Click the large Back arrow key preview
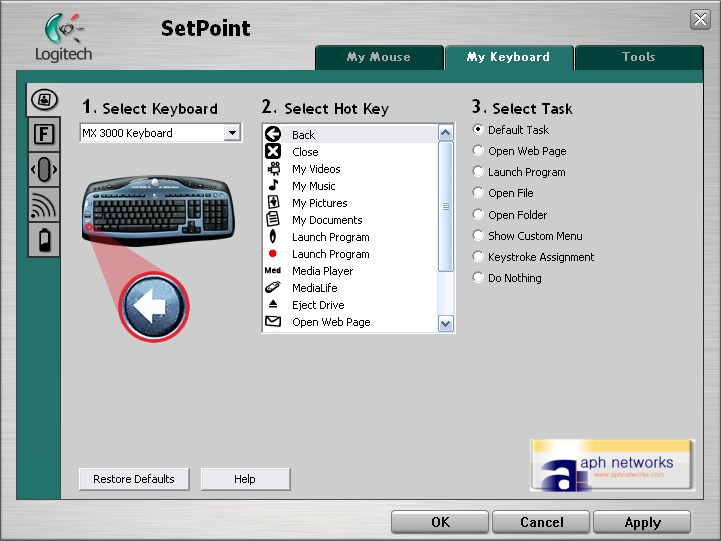Viewport: 721px width, 541px height. coord(154,306)
